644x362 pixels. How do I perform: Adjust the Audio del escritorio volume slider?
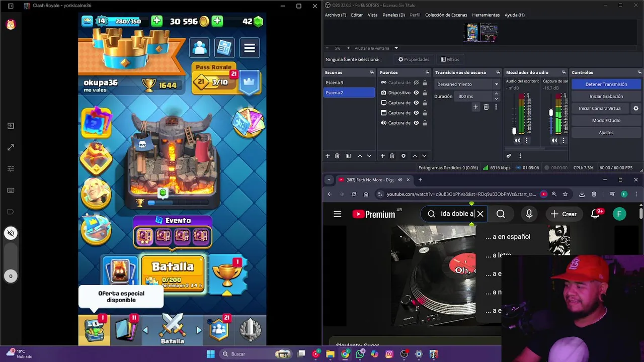pos(514,131)
